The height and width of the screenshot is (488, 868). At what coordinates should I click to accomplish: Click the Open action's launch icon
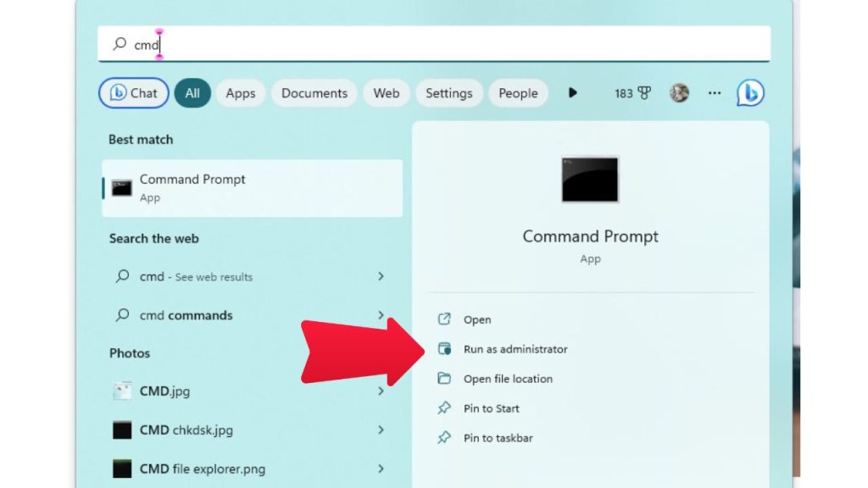click(x=444, y=319)
